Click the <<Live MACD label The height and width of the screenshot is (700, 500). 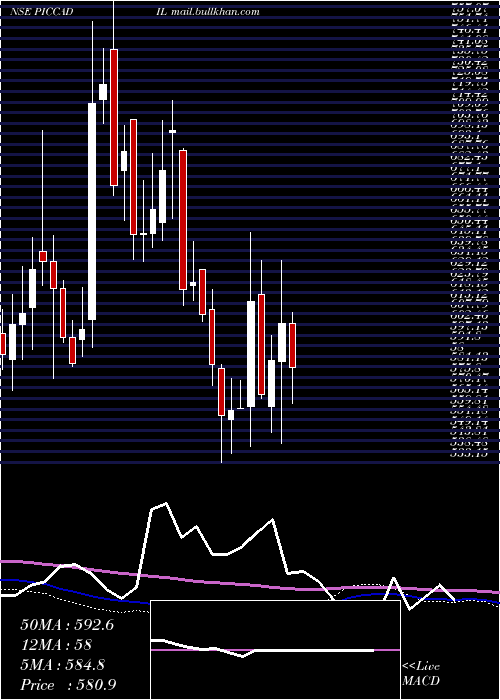[421, 673]
